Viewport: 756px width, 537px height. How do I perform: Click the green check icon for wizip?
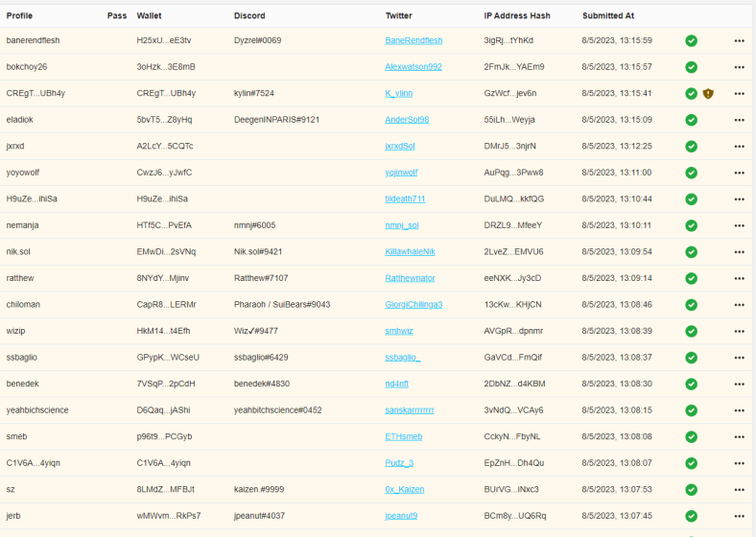coord(691,332)
